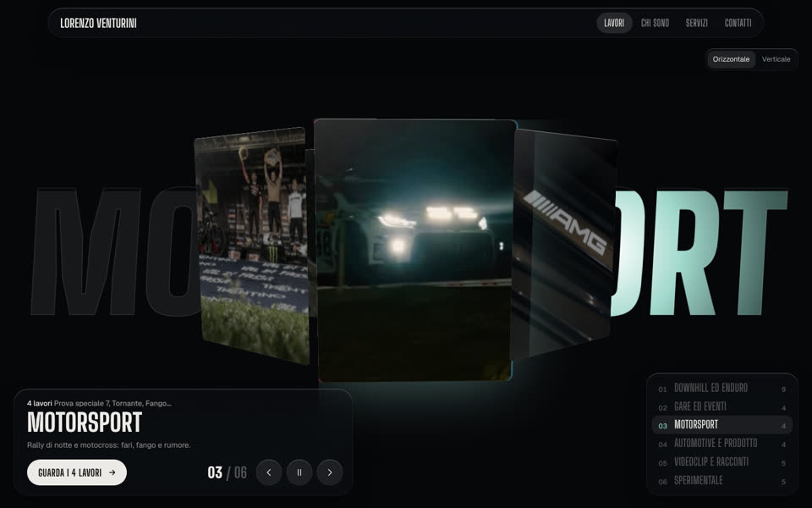Open the Contatti nav tab

[x=738, y=23]
